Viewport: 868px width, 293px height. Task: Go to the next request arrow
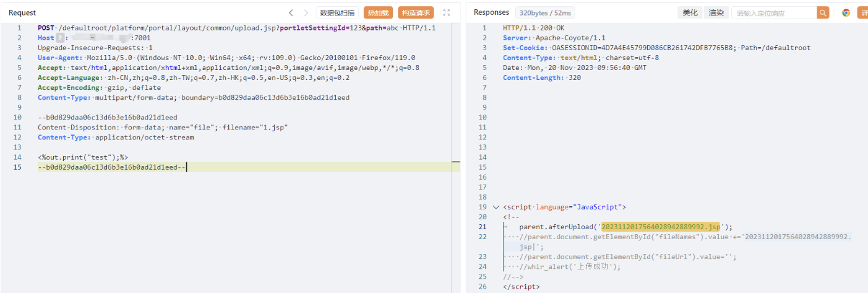[306, 12]
